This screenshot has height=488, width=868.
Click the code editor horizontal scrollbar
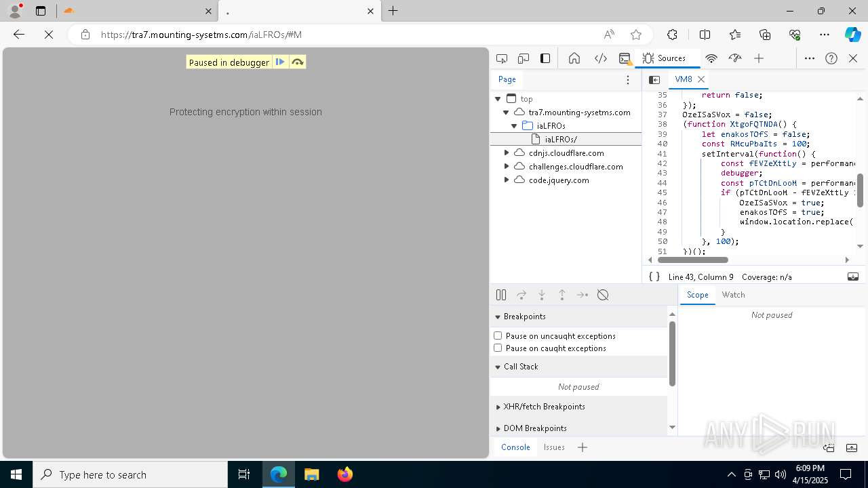pyautogui.click(x=692, y=260)
